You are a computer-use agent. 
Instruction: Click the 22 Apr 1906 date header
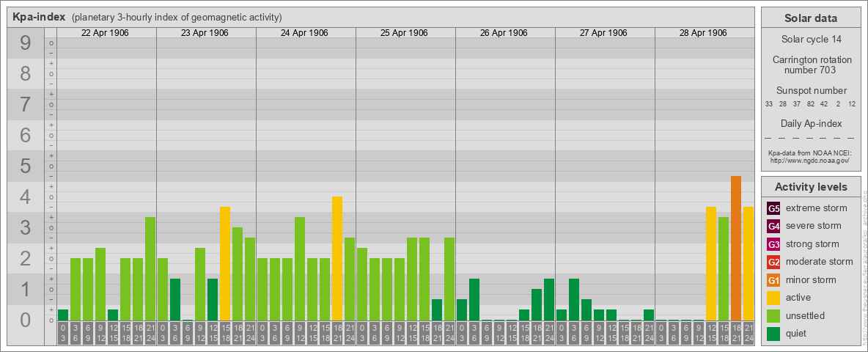pyautogui.click(x=105, y=33)
